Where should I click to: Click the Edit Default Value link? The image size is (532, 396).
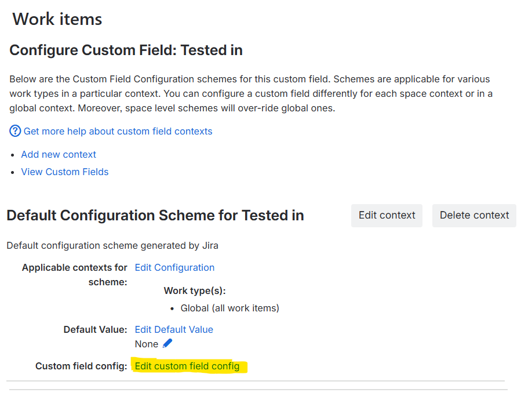(x=174, y=329)
